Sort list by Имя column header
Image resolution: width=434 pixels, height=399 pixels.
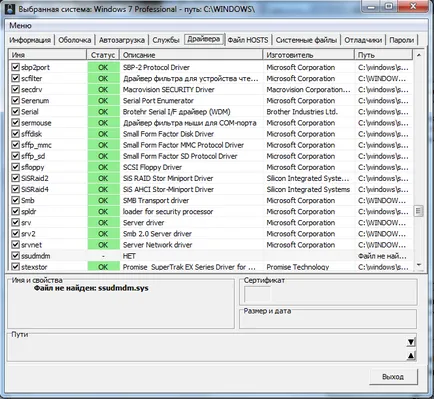coord(48,55)
